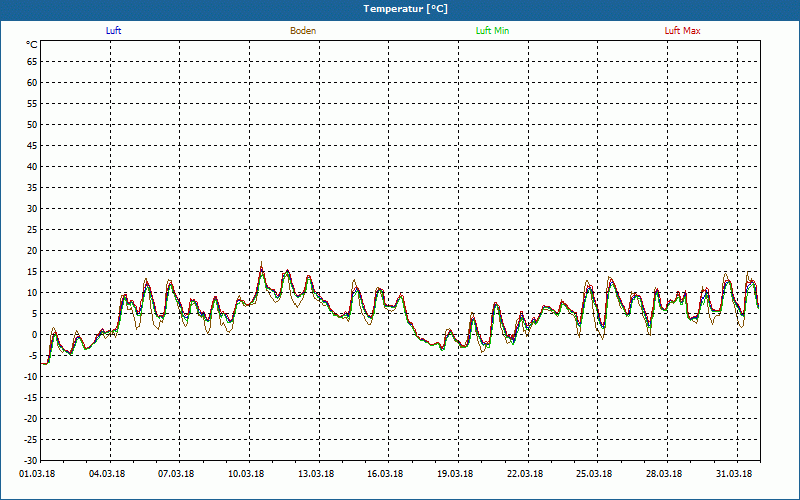Click the °C axis unit label
Viewport: 800px width, 500px height.
[x=32, y=45]
